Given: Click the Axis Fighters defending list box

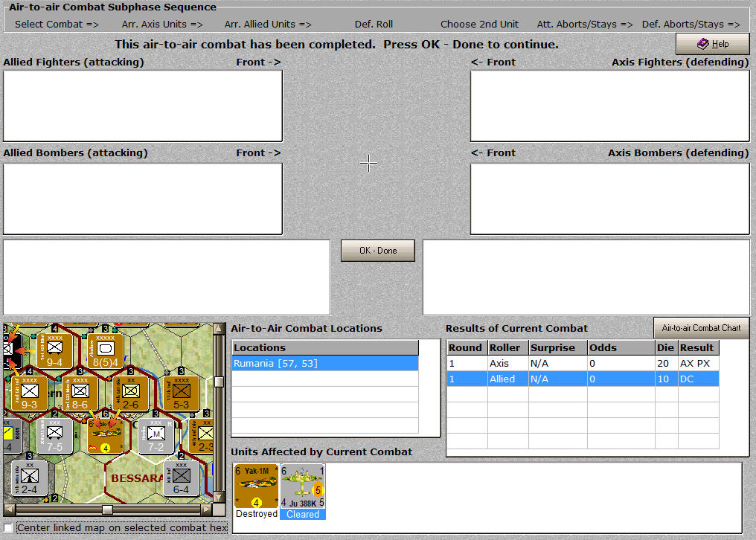Looking at the screenshot, I should click(x=610, y=106).
